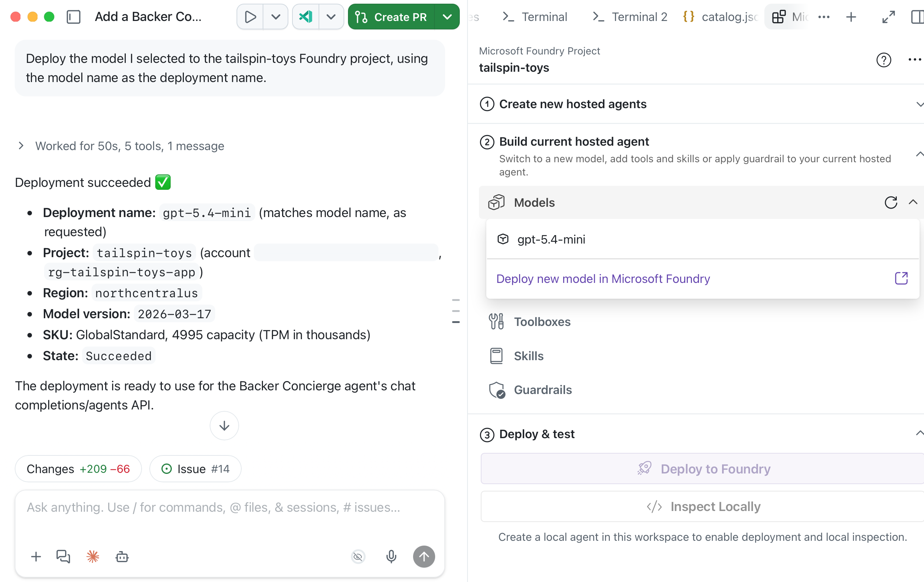Open the agent robot icon
The height and width of the screenshot is (582, 924).
pos(122,556)
